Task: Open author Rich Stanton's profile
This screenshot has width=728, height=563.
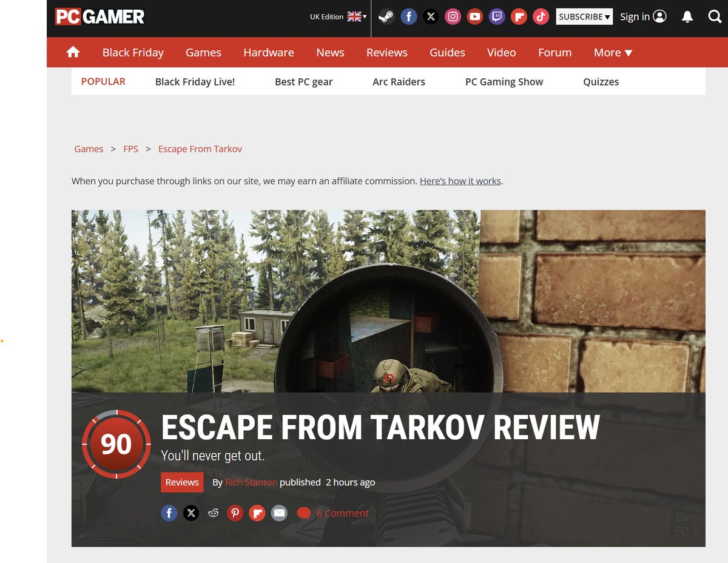Action: (251, 482)
